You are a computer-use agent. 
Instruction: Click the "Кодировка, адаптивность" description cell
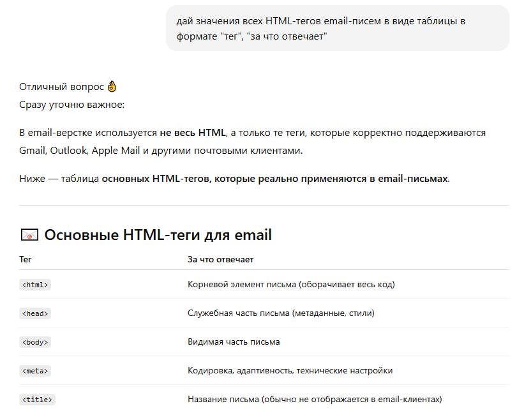pos(290,370)
